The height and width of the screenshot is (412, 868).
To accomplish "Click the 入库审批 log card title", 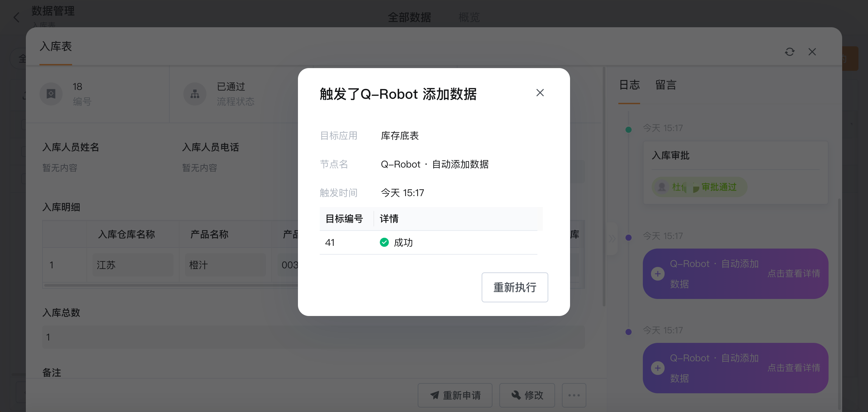I will click(671, 156).
